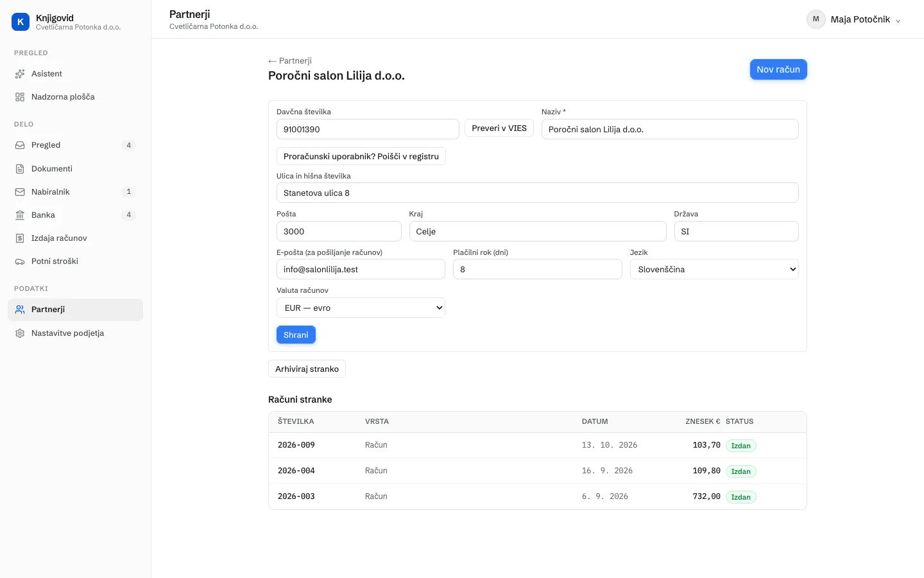Click the Partnerji people icon
The image size is (924, 578).
pos(20,310)
